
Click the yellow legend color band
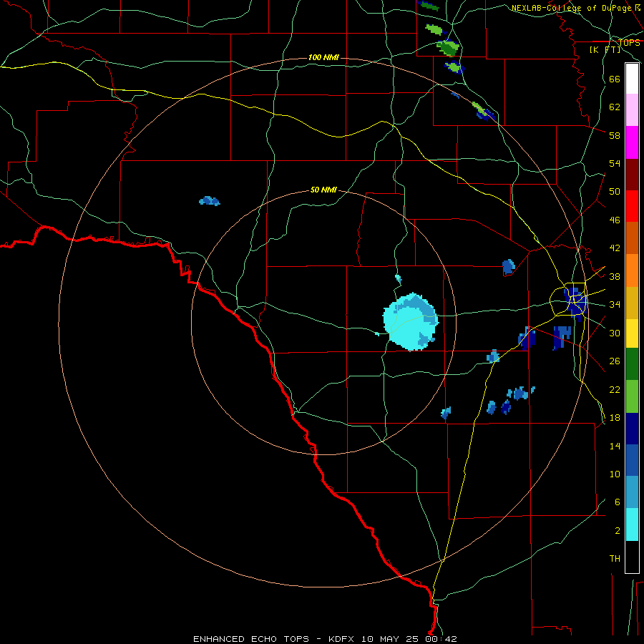[632, 333]
